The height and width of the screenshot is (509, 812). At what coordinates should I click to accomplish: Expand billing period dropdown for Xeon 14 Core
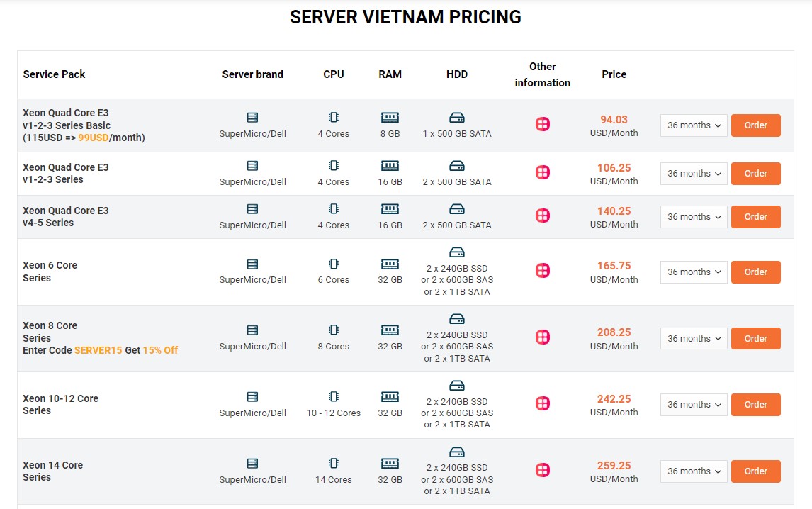(694, 471)
